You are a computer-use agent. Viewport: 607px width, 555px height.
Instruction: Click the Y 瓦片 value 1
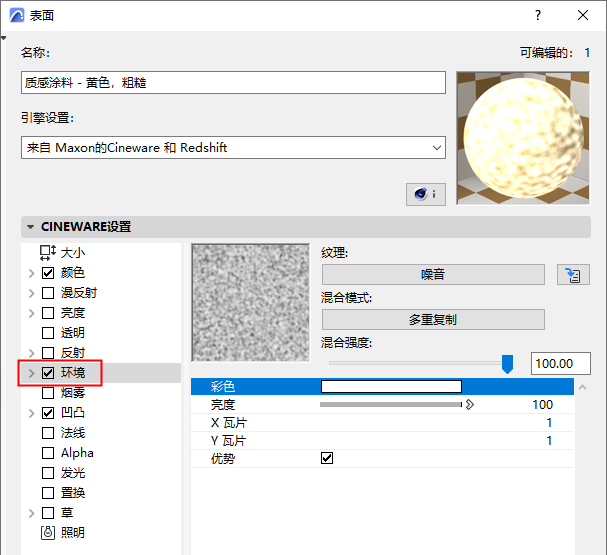point(549,441)
